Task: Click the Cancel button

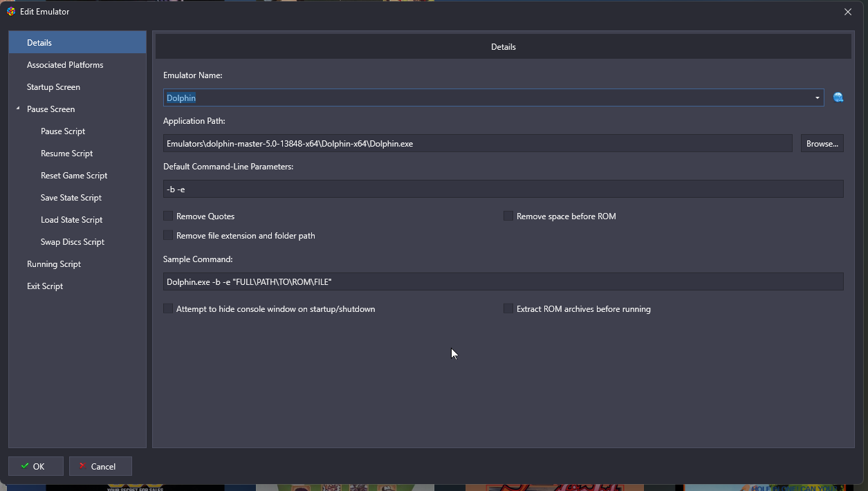Action: tap(100, 466)
